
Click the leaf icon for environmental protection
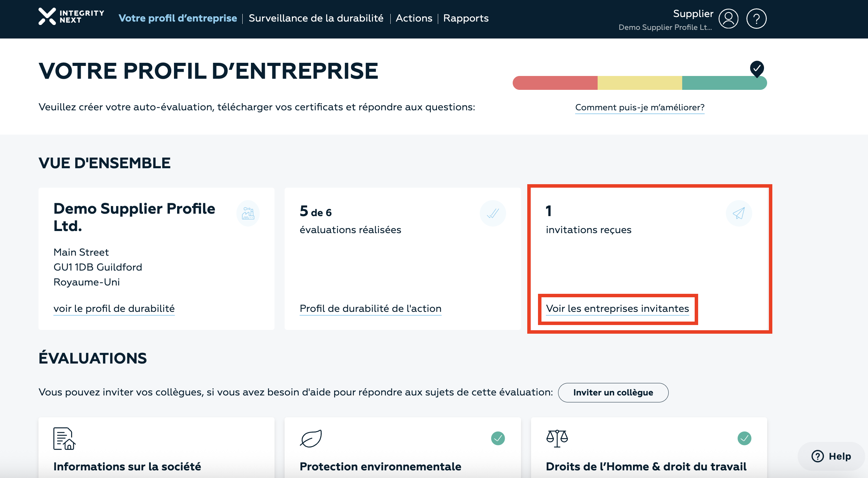point(311,438)
